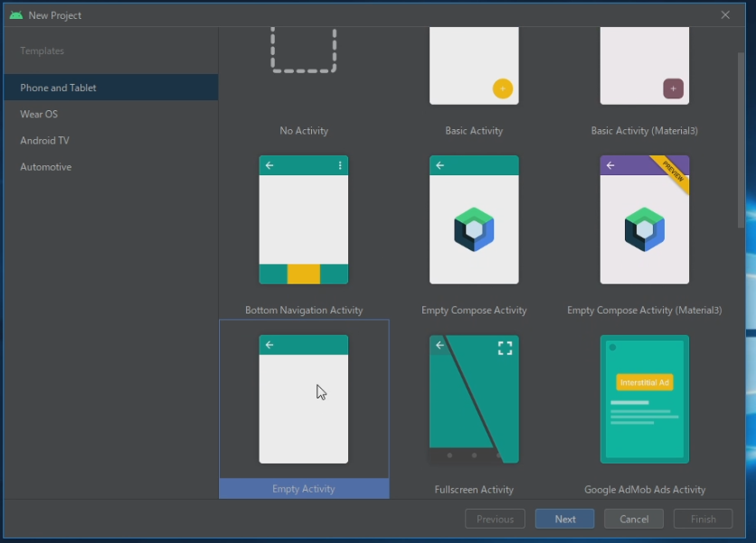Select Empty Compose Activity (Material3) preview template
The image size is (756, 543).
click(x=644, y=221)
